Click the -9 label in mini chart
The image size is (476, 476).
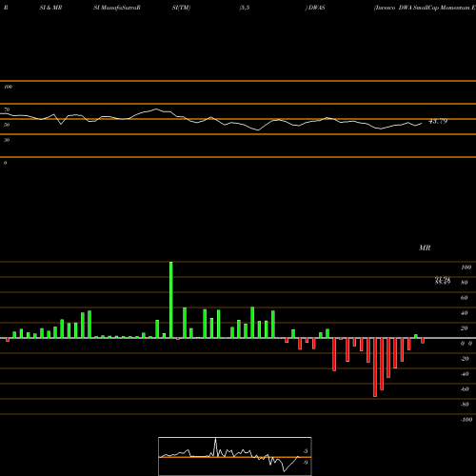[306, 463]
